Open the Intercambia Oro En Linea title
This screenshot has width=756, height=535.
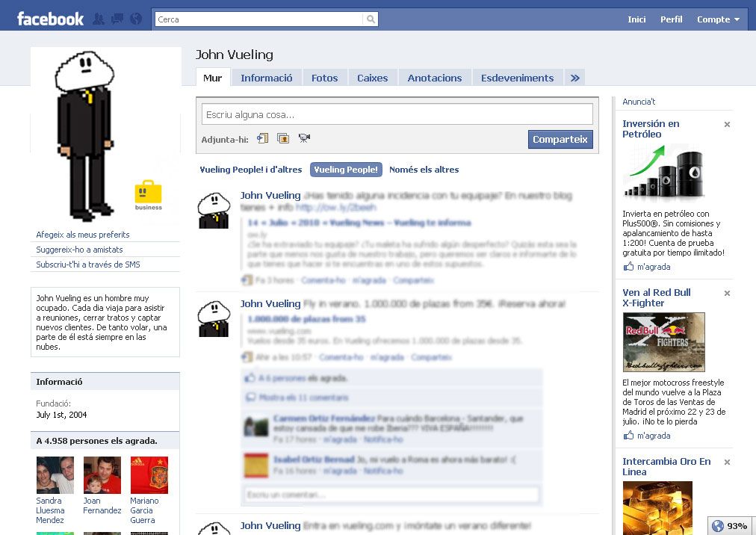tap(666, 466)
